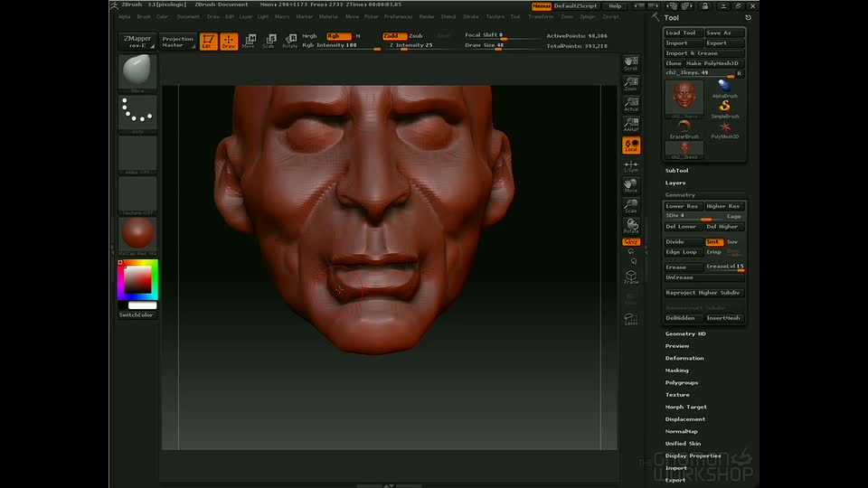
Task: Click the Load Tool button
Action: pyautogui.click(x=684, y=33)
